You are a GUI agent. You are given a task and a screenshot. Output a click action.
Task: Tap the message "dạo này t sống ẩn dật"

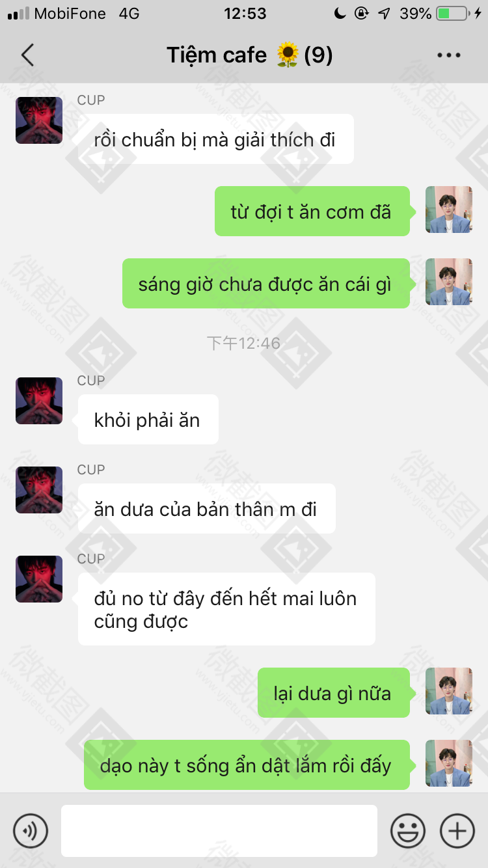[247, 765]
